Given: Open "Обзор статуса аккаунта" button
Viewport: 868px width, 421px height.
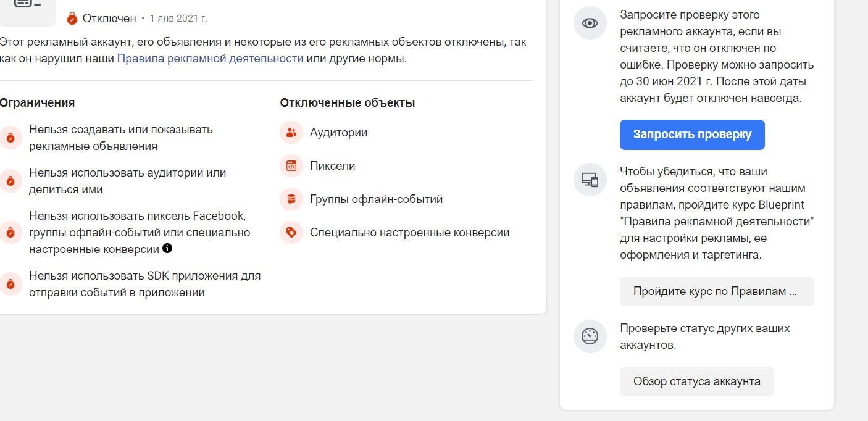Looking at the screenshot, I should [x=696, y=381].
